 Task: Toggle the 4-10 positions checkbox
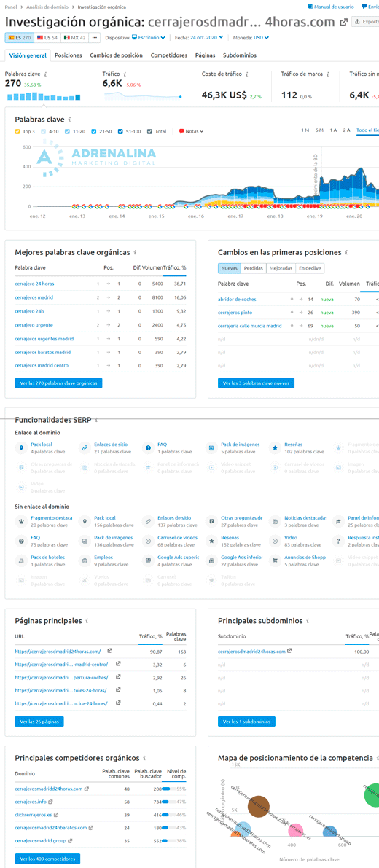click(x=44, y=131)
